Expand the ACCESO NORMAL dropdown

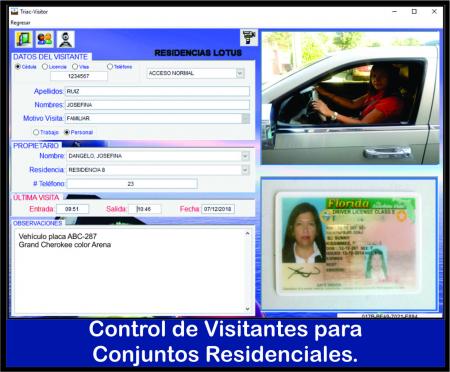(240, 73)
